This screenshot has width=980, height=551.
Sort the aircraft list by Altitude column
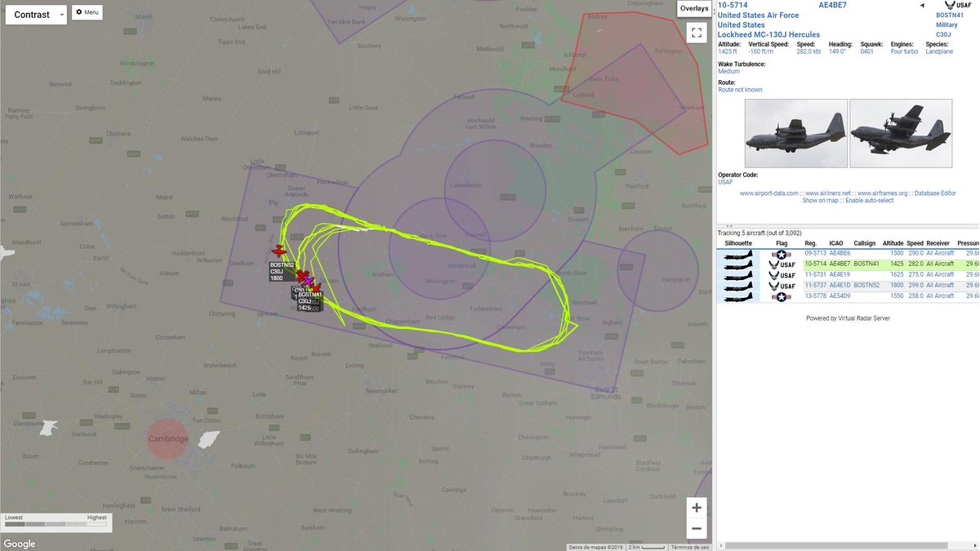893,243
